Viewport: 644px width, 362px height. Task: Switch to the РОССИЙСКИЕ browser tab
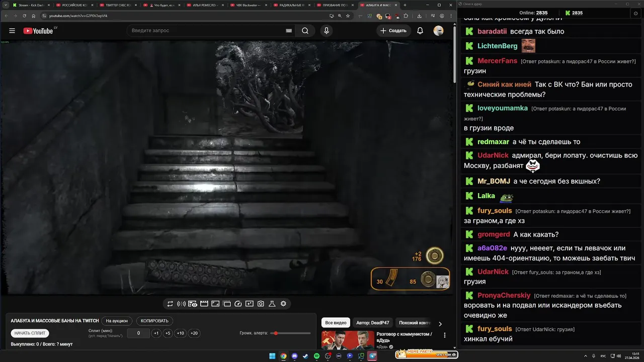74,5
